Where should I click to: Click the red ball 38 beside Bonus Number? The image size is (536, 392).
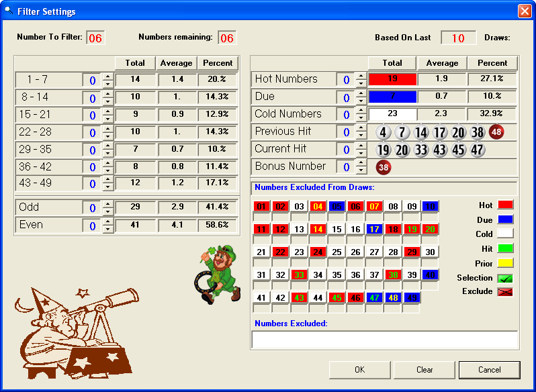(384, 167)
